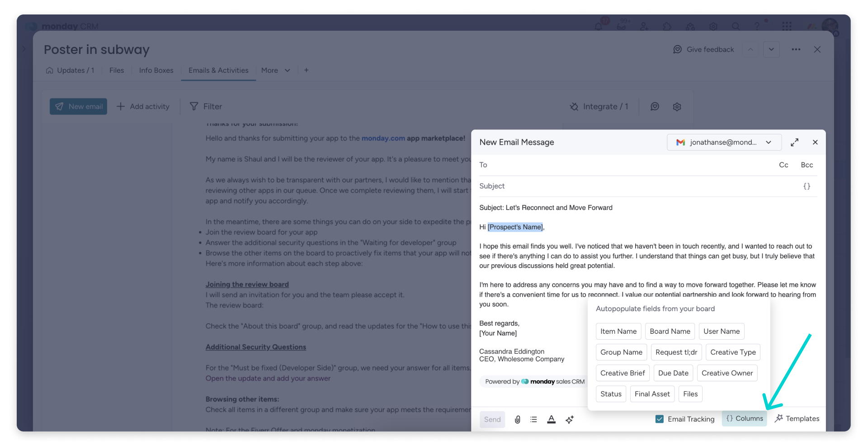
Task: Go to previous item with up chevron
Action: (x=750, y=49)
